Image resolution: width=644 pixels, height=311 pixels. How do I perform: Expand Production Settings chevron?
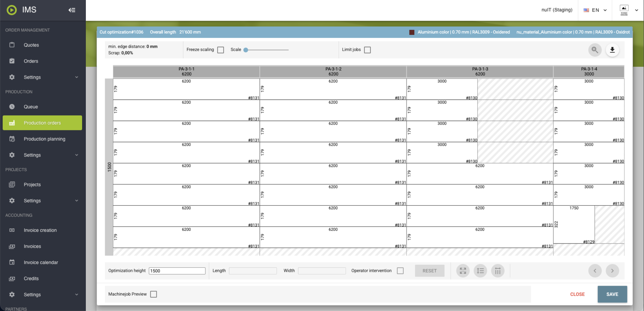(x=77, y=155)
